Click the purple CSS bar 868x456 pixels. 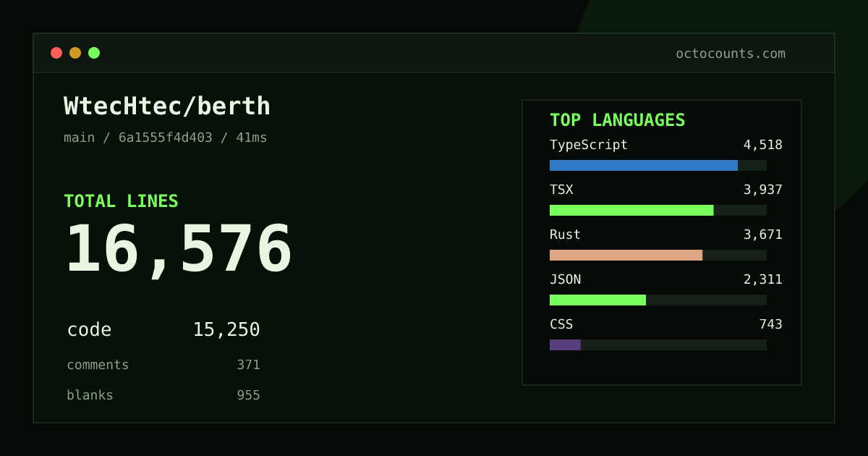[x=565, y=345]
